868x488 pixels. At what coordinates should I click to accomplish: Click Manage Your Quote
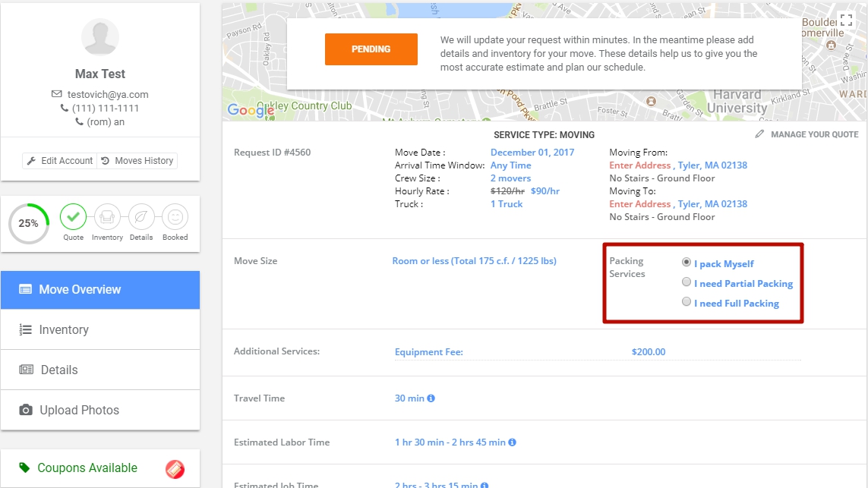coord(814,134)
